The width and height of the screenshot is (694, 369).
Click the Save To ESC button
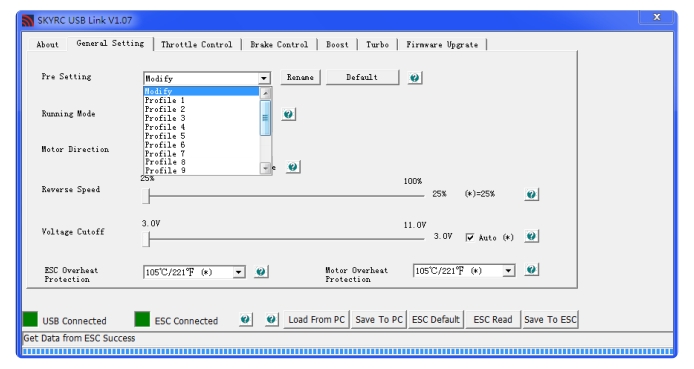[x=550, y=319]
